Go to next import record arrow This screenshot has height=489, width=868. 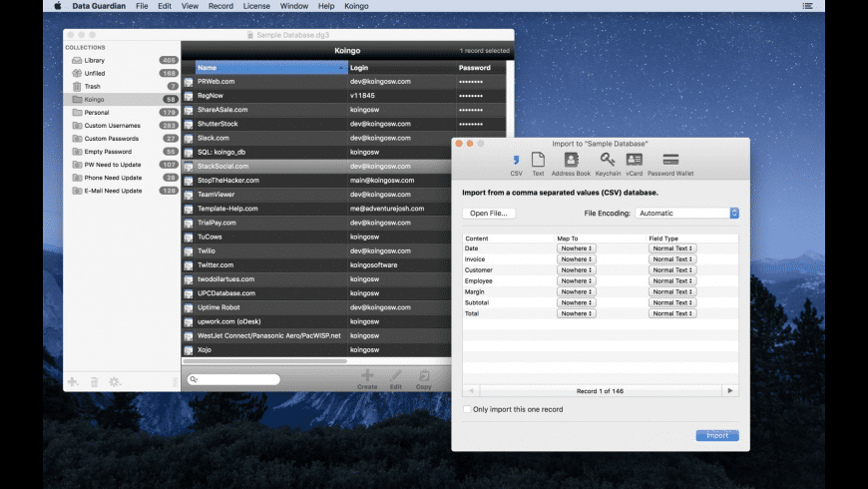(x=730, y=391)
